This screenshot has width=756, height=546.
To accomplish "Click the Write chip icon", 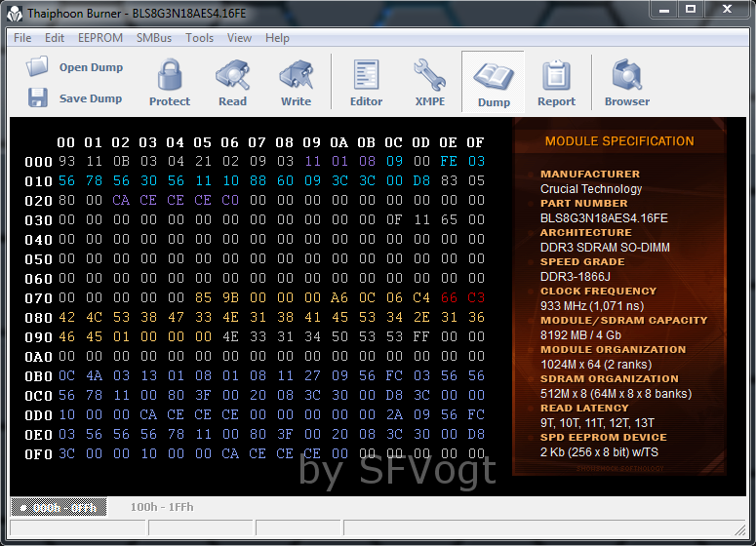I will point(297,75).
